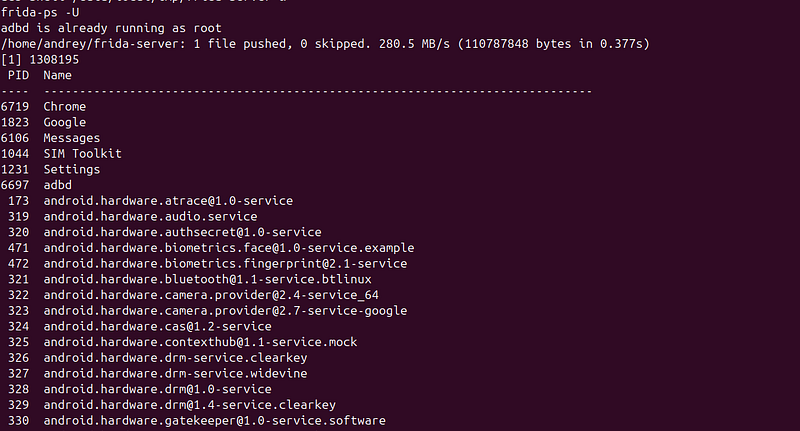Click gatekeeper@1.0-service.software line
800x431 pixels.
tap(197, 421)
